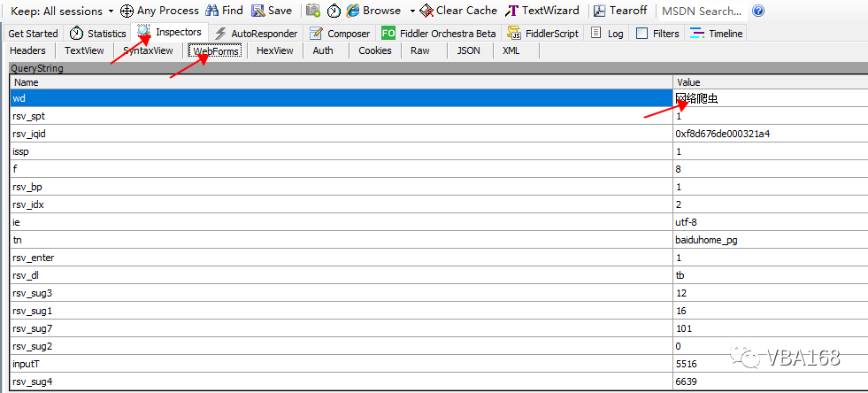Click the camera screenshot icon
Viewport: 868px width, 393px height.
pyautogui.click(x=313, y=11)
